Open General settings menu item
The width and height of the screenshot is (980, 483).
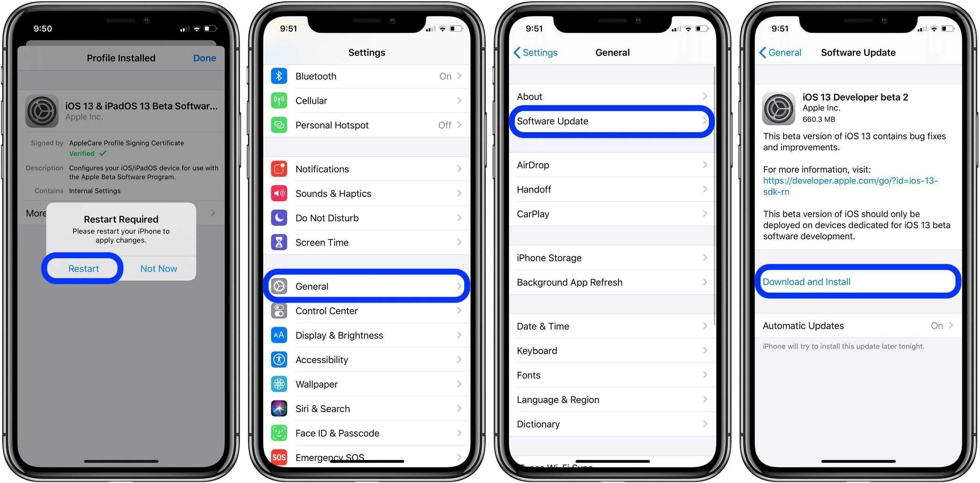367,286
